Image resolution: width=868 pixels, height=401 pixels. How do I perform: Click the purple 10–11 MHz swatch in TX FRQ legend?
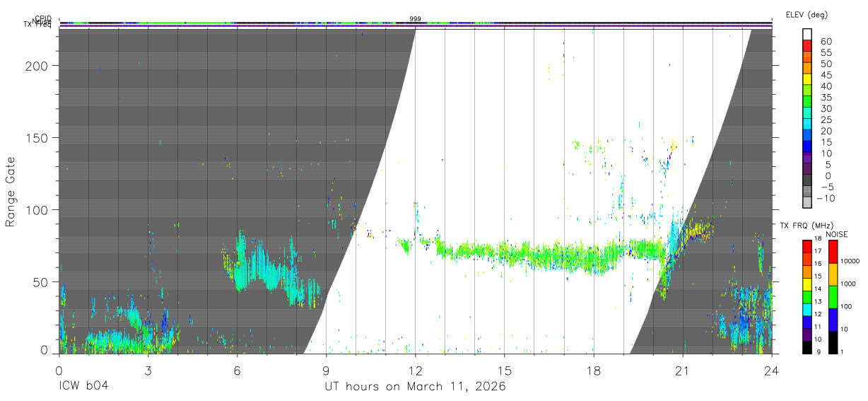pyautogui.click(x=807, y=335)
